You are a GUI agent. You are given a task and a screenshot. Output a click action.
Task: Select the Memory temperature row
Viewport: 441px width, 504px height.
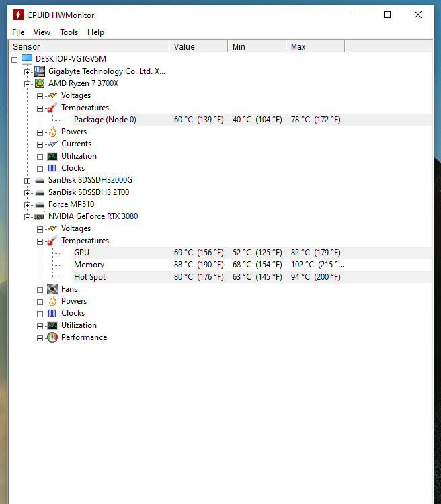pos(253,265)
